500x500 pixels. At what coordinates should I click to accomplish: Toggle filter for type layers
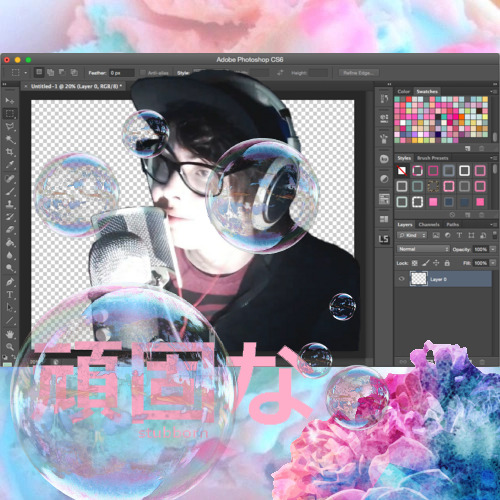(x=459, y=235)
